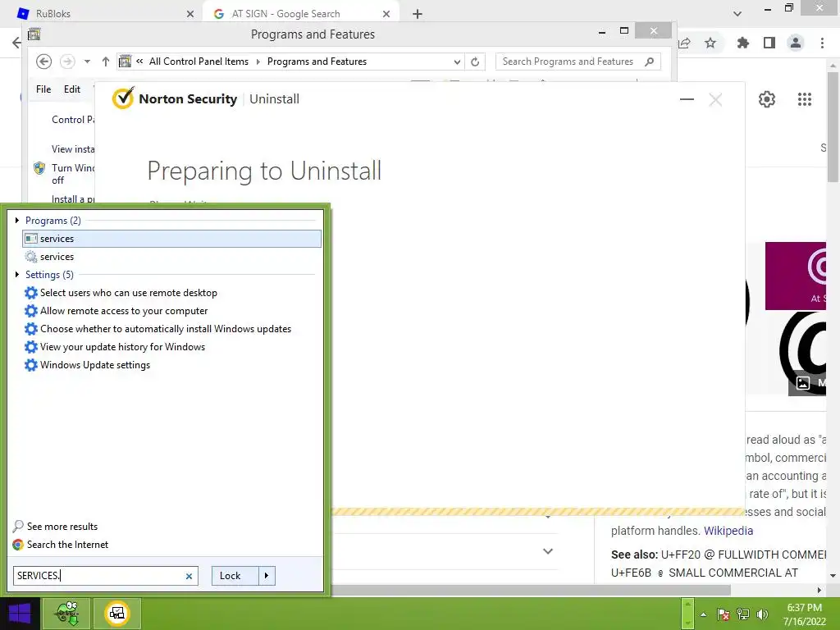Click Forward arrow in Programs and Features
Image resolution: width=840 pixels, height=630 pixels.
67,62
